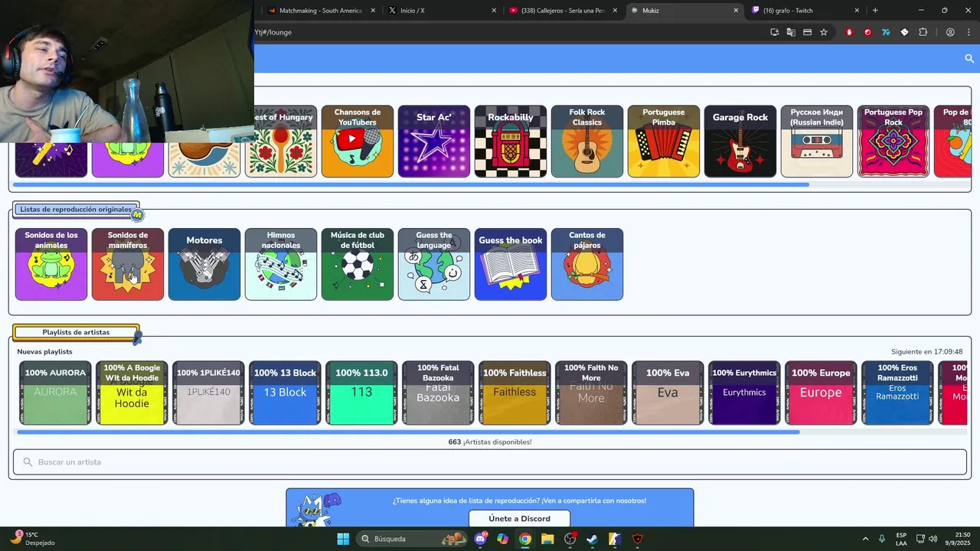Open the 100% Eurythmics playlist
This screenshot has width=980, height=551.
[744, 393]
